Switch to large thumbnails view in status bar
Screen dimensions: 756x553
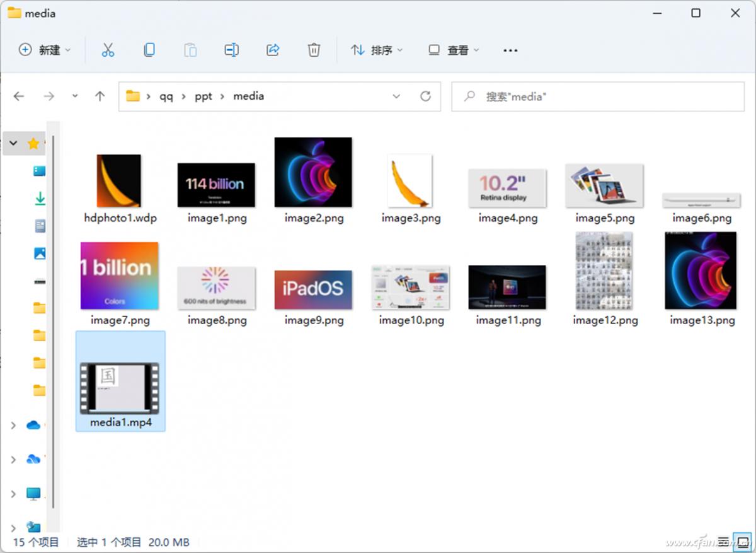742,541
